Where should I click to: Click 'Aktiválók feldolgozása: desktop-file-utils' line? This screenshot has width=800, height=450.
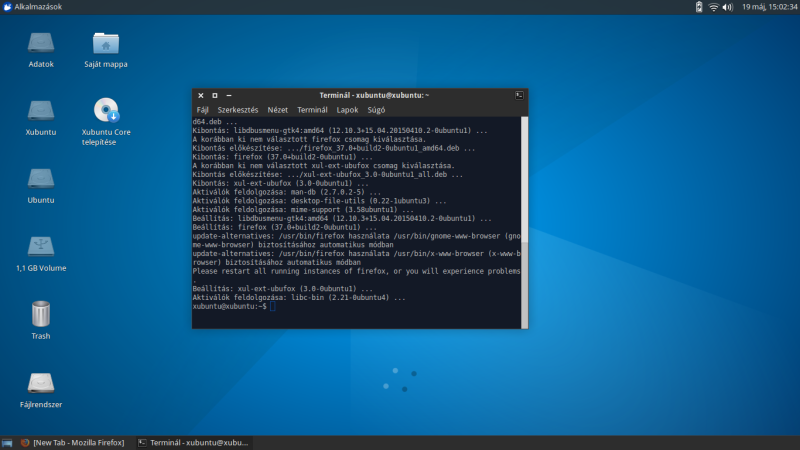click(x=319, y=201)
